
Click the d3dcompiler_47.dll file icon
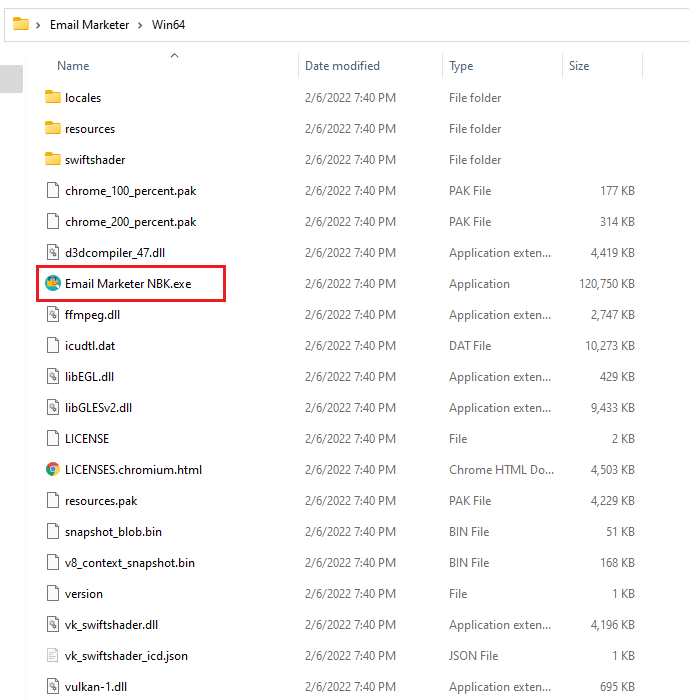click(x=53, y=252)
